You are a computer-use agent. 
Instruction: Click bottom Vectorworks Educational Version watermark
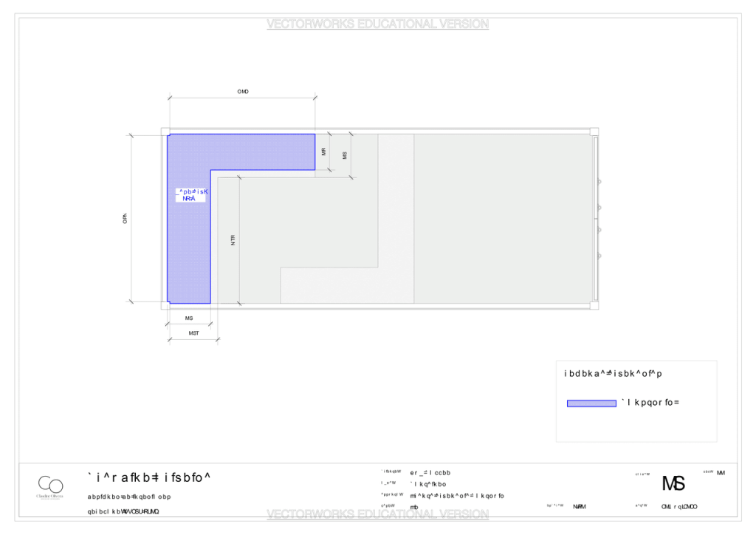[377, 514]
